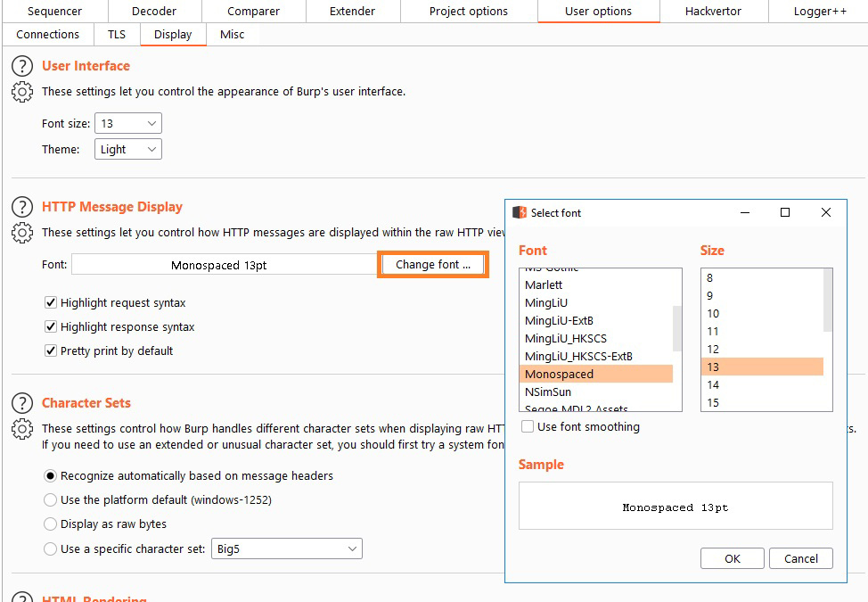Image resolution: width=868 pixels, height=602 pixels.
Task: Switch to TLS sub-tab
Action: [x=116, y=35]
